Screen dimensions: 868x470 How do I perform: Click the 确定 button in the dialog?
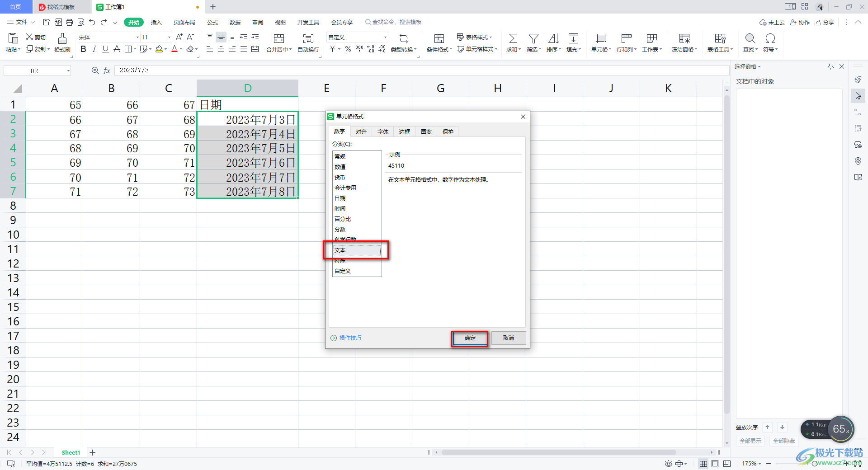point(470,338)
